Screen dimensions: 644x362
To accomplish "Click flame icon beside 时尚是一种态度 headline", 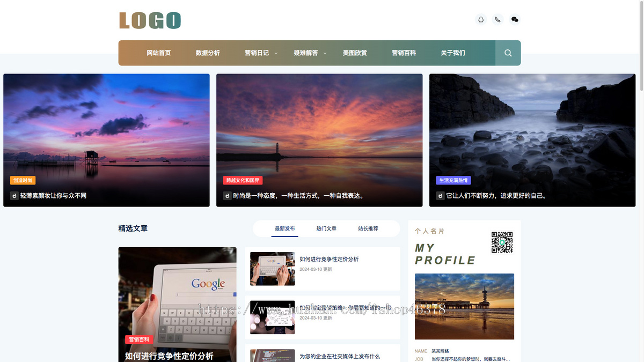I will click(x=227, y=196).
